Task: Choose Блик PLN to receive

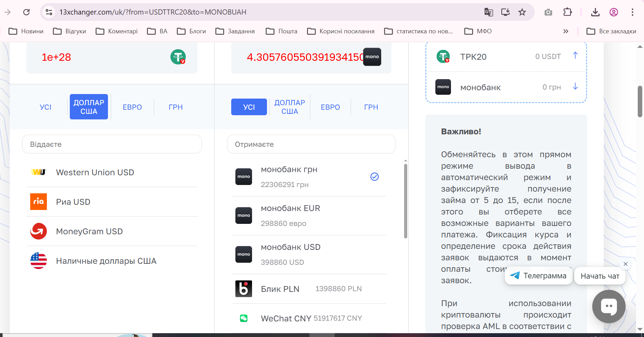Action: coord(309,289)
